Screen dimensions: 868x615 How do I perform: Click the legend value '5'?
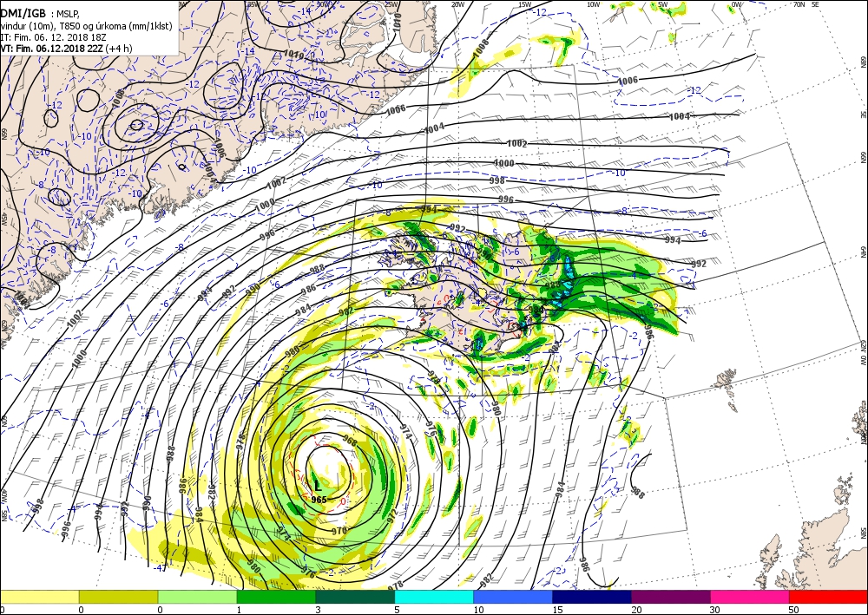(x=397, y=610)
